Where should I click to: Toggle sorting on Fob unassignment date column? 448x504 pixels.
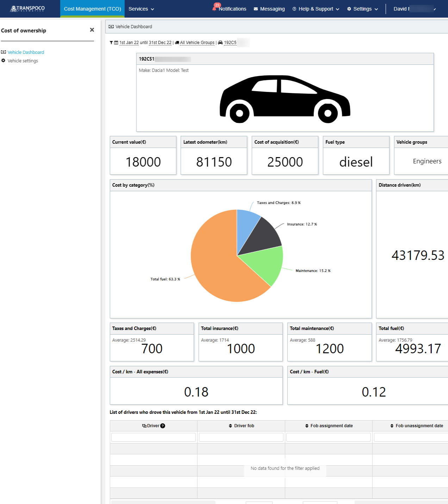(392, 425)
